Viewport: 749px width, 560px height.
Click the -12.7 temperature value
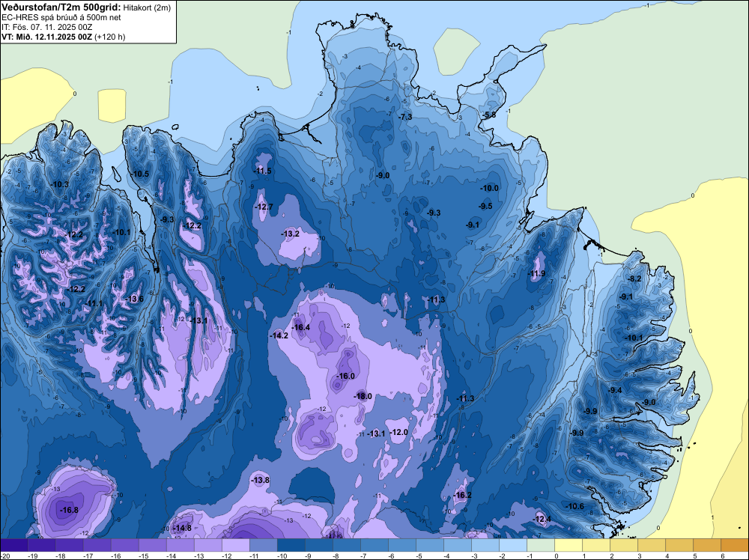pyautogui.click(x=264, y=207)
